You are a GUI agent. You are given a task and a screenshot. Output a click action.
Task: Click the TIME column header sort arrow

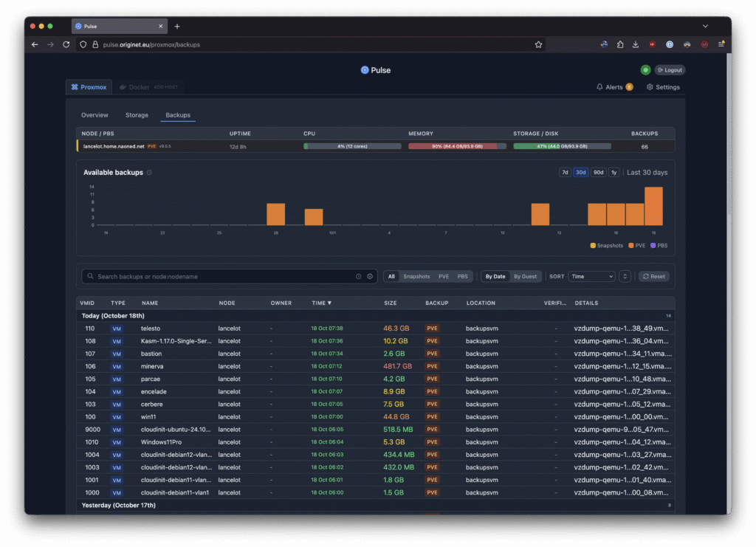pos(329,303)
